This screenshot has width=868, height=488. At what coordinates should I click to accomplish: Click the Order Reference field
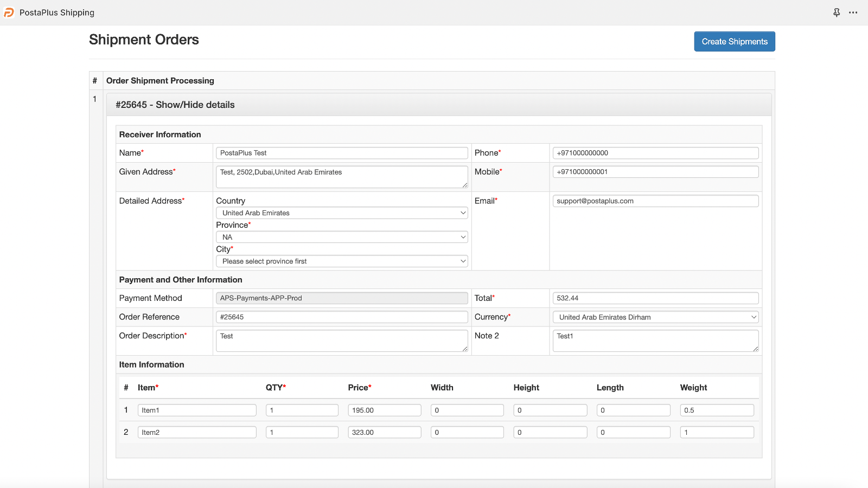coord(341,317)
